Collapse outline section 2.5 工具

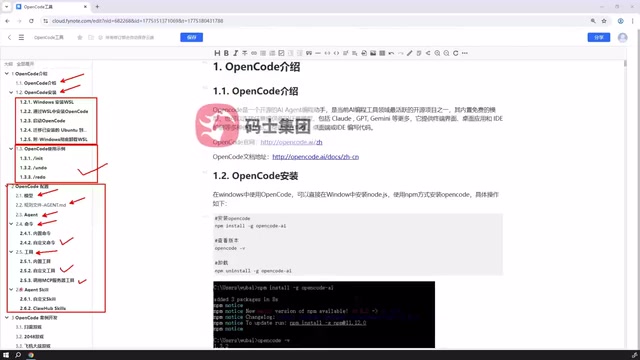pyautogui.click(x=11, y=252)
